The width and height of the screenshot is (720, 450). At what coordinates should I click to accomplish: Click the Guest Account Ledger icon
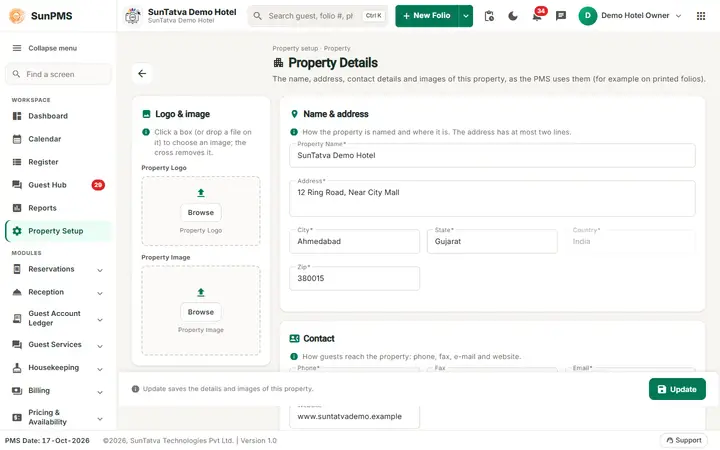tap(17, 318)
